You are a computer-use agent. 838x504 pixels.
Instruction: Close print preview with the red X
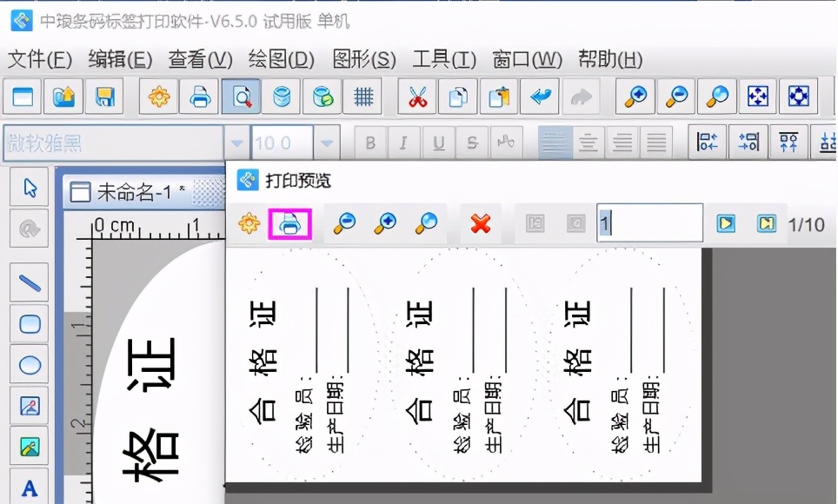click(x=481, y=223)
